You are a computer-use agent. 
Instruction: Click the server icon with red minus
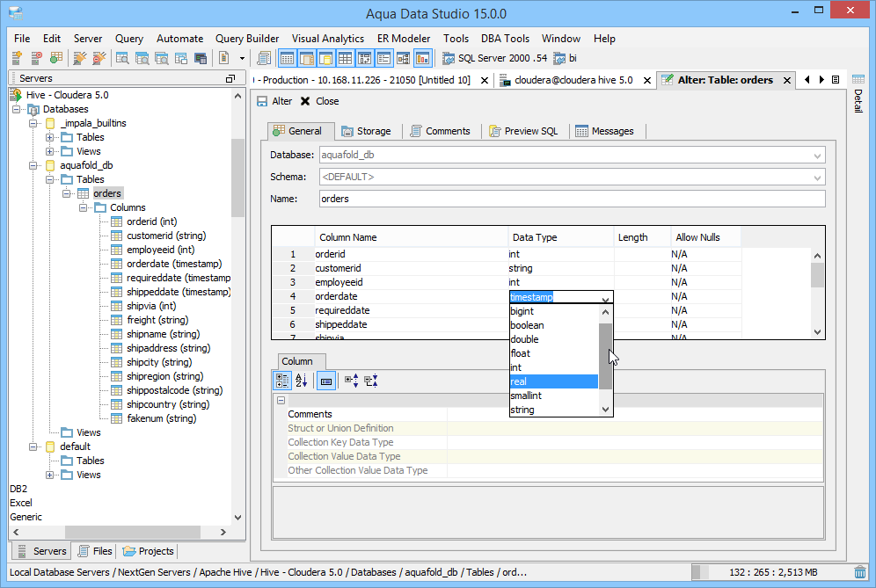tap(36, 58)
